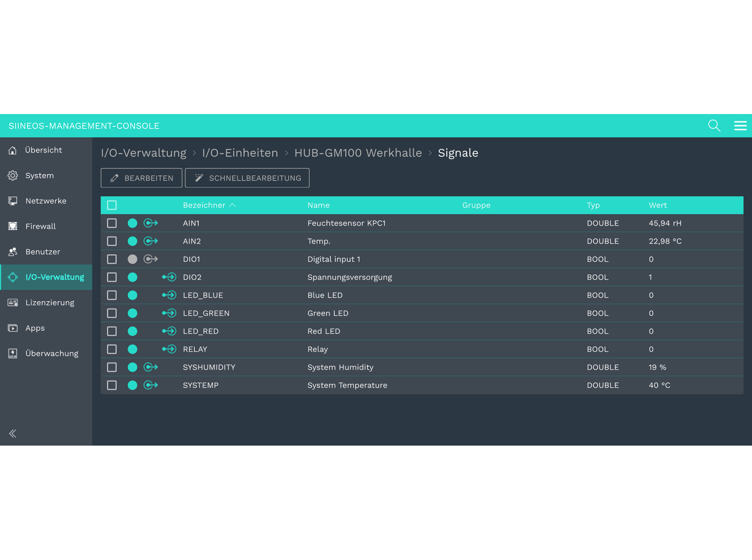The height and width of the screenshot is (560, 752).
Task: Open Benutzer in the sidebar
Action: click(x=46, y=252)
